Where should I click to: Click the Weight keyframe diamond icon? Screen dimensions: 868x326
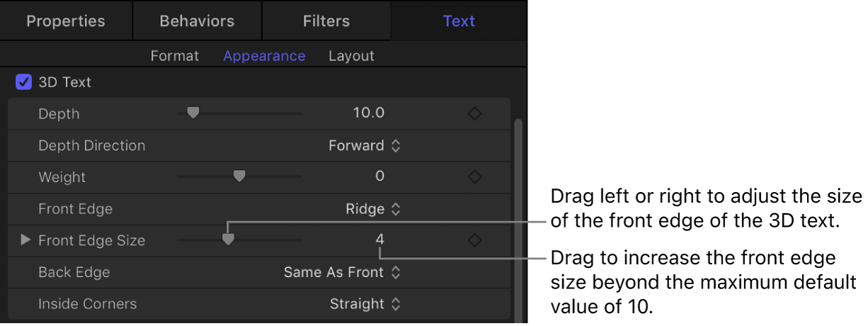point(475,177)
